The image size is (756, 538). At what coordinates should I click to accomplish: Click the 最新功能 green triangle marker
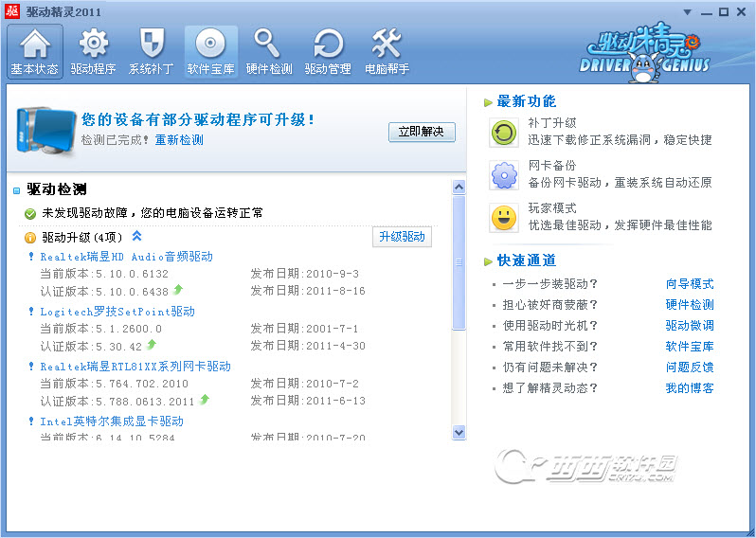click(x=488, y=102)
